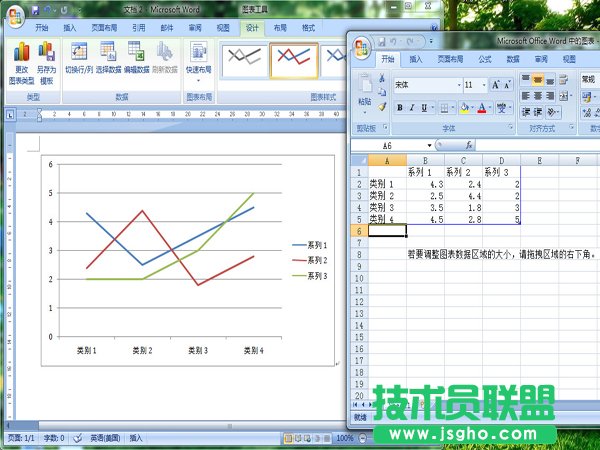Select column A header in Excel
The width and height of the screenshot is (600, 450).
pos(387,160)
